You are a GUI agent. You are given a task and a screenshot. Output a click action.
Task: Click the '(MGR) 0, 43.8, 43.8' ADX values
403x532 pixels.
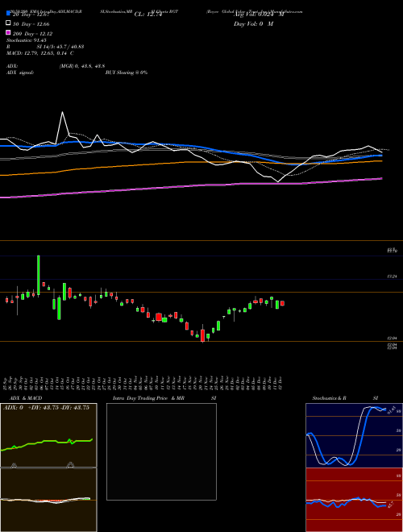tap(82, 66)
